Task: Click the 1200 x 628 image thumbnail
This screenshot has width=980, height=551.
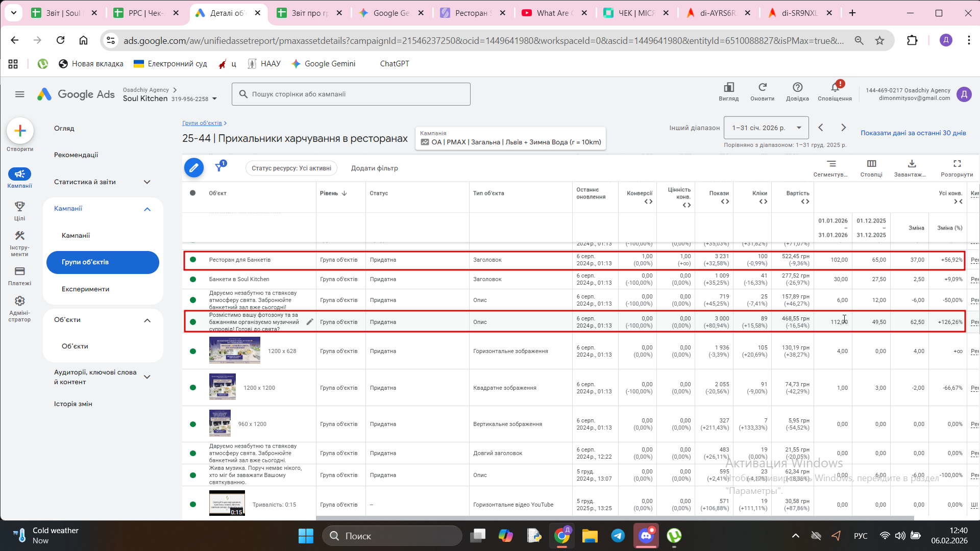Action: [x=234, y=351]
